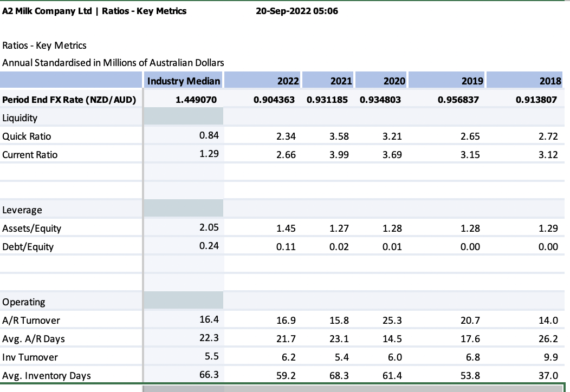The height and width of the screenshot is (392, 570).
Task: Click the timestamp 20-Sep-2022 05:06
Action: coord(297,11)
